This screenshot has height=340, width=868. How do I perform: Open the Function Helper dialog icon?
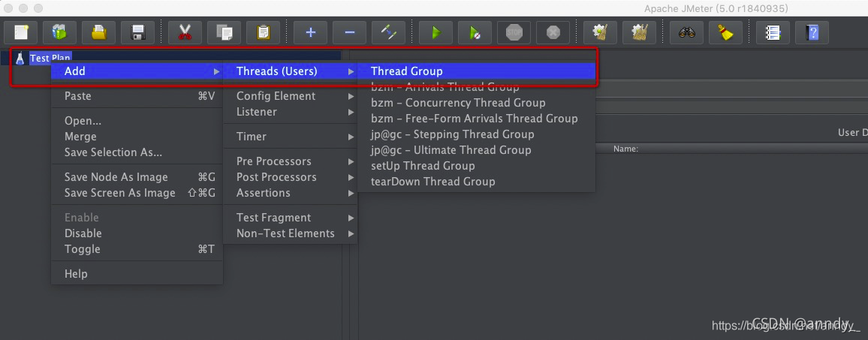point(773,33)
